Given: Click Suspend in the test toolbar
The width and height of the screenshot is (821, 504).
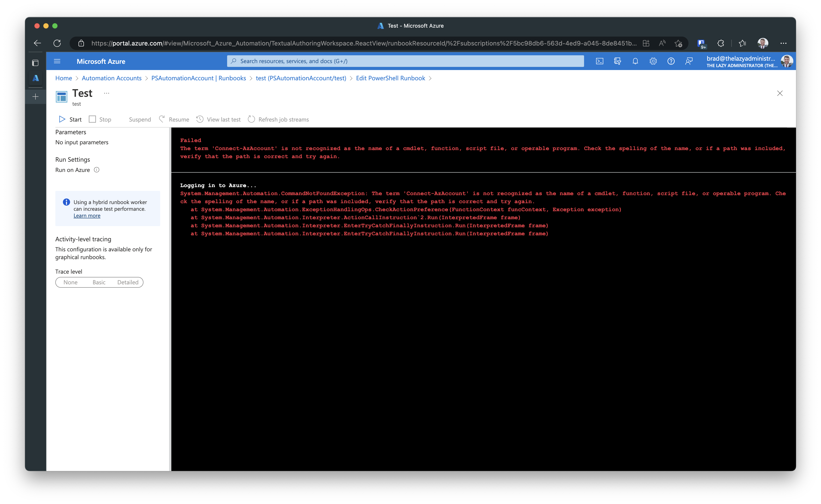Looking at the screenshot, I should tap(140, 119).
